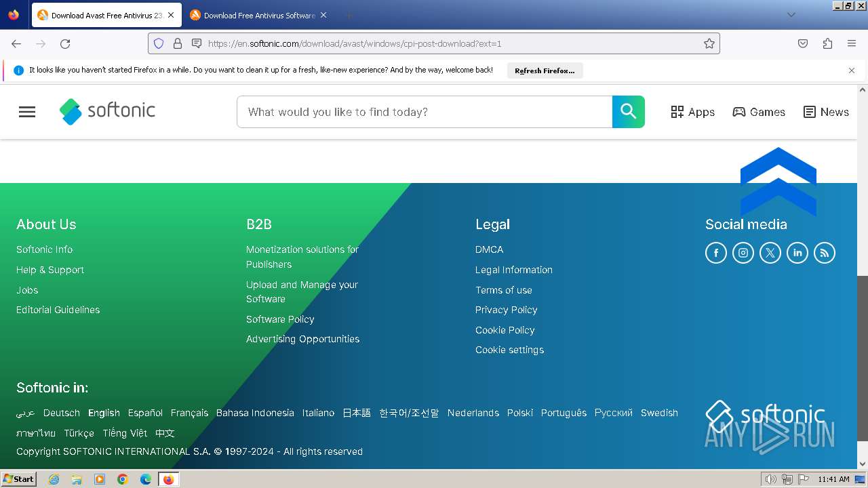The width and height of the screenshot is (868, 488).
Task: Open the Apps section in the header
Action: (692, 112)
